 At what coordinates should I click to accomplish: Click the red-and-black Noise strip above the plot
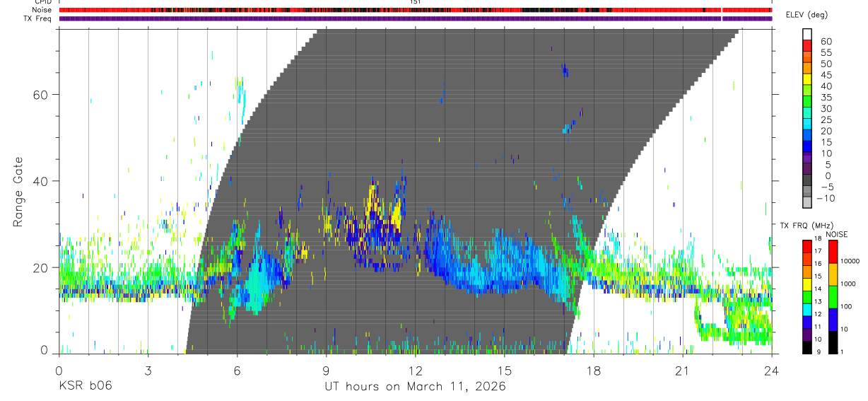pyautogui.click(x=415, y=10)
